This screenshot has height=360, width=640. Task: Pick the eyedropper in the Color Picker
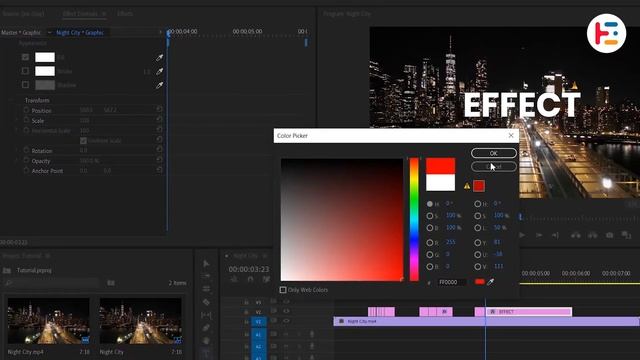491,282
